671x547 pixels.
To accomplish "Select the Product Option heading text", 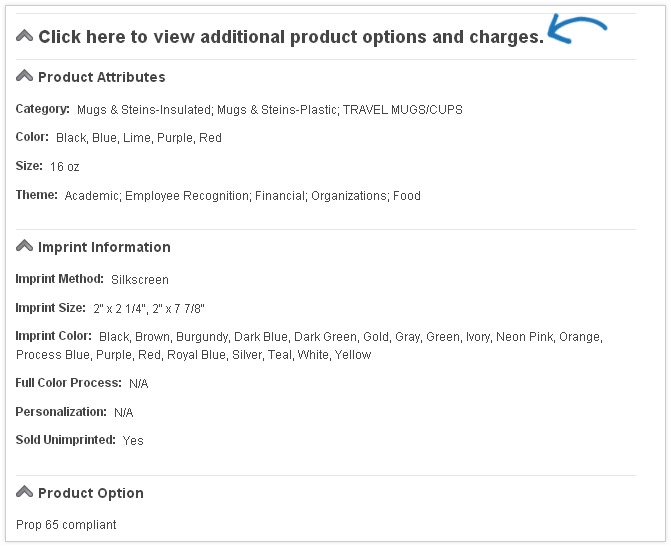I will point(91,493).
